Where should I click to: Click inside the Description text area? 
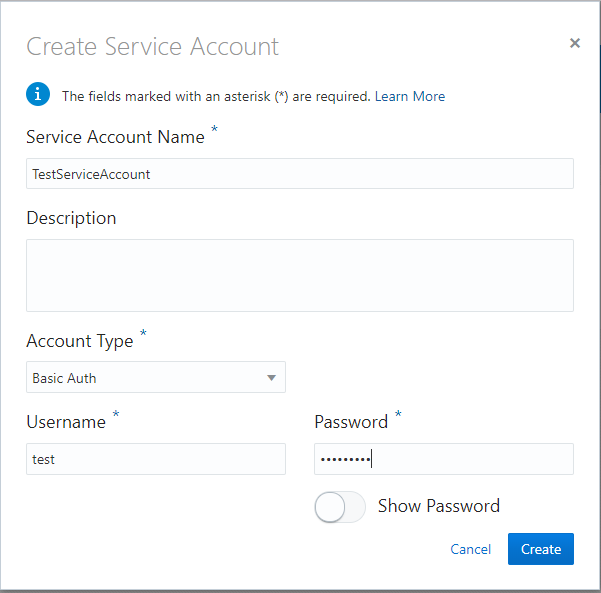coord(300,275)
